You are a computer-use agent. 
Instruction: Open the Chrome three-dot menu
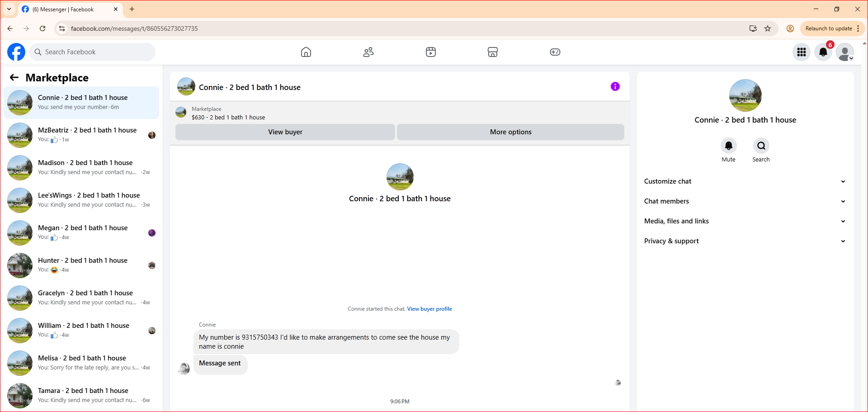point(858,28)
